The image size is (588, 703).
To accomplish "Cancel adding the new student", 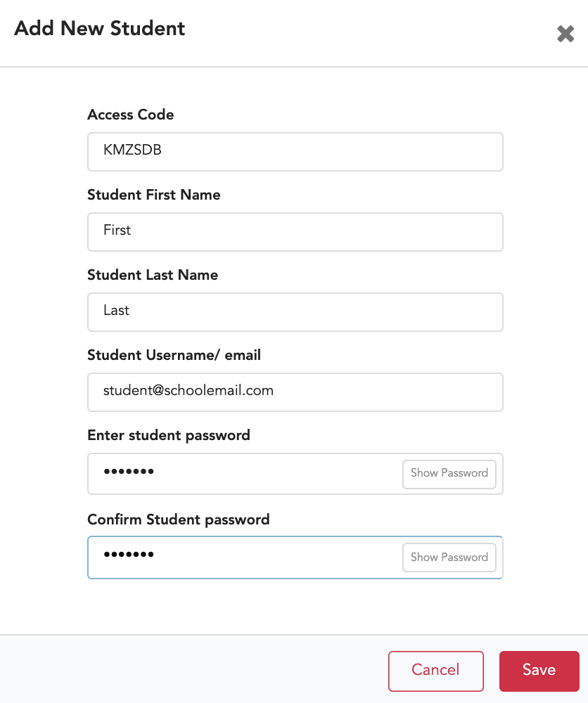I will (435, 671).
